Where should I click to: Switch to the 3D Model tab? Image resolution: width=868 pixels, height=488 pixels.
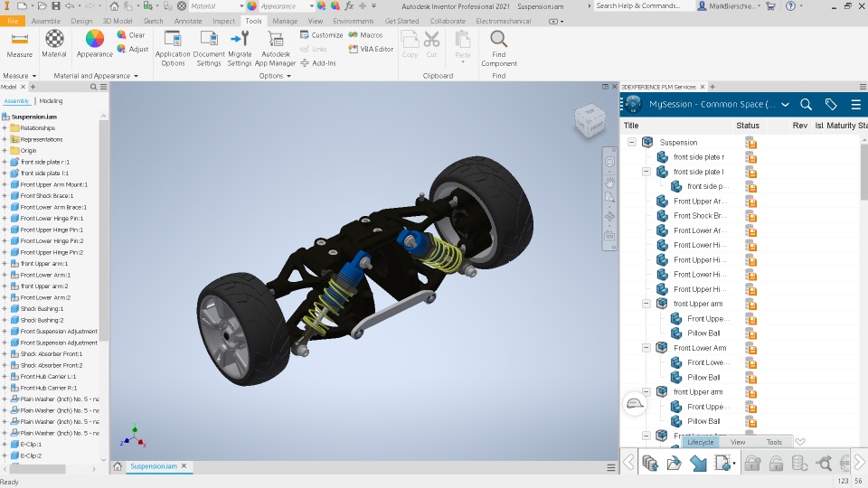tap(118, 21)
